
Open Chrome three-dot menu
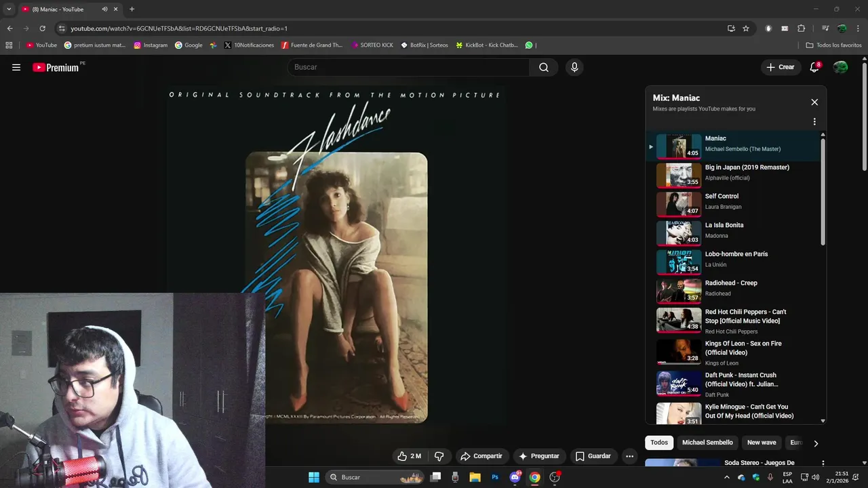tap(858, 28)
